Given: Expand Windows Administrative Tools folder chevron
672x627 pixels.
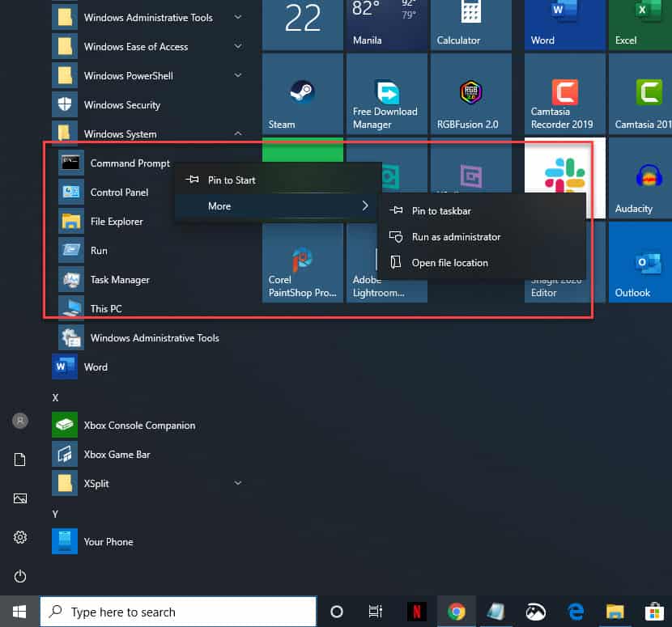Looking at the screenshot, I should (238, 17).
